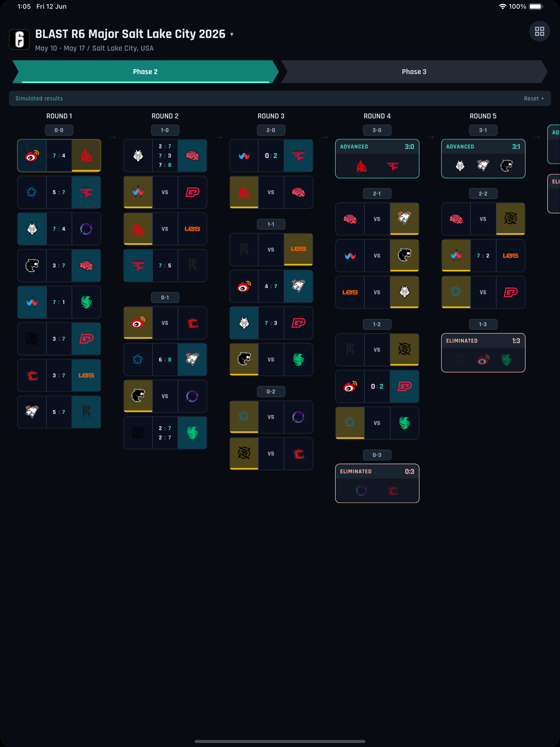Click VS in Round 2 FURIA vs purple ring match
Screen dimensions: 560x747
point(165,397)
